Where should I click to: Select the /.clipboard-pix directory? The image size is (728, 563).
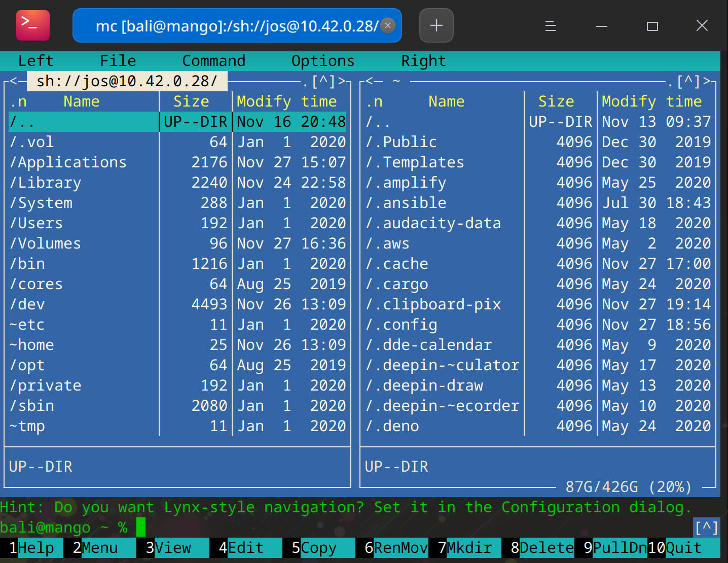point(538,304)
